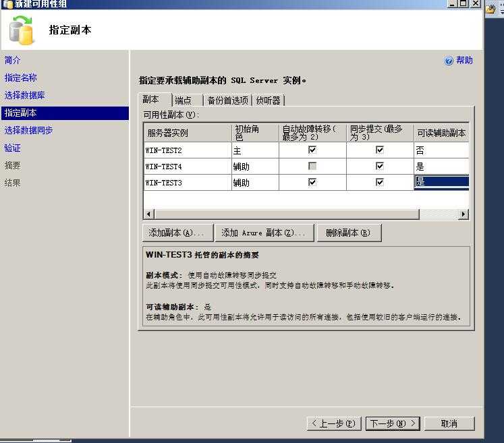Viewport: 504px width, 443px height.
Task: Toggle synchronous commit checkbox for WIN-TEST2
Action: tap(380, 150)
